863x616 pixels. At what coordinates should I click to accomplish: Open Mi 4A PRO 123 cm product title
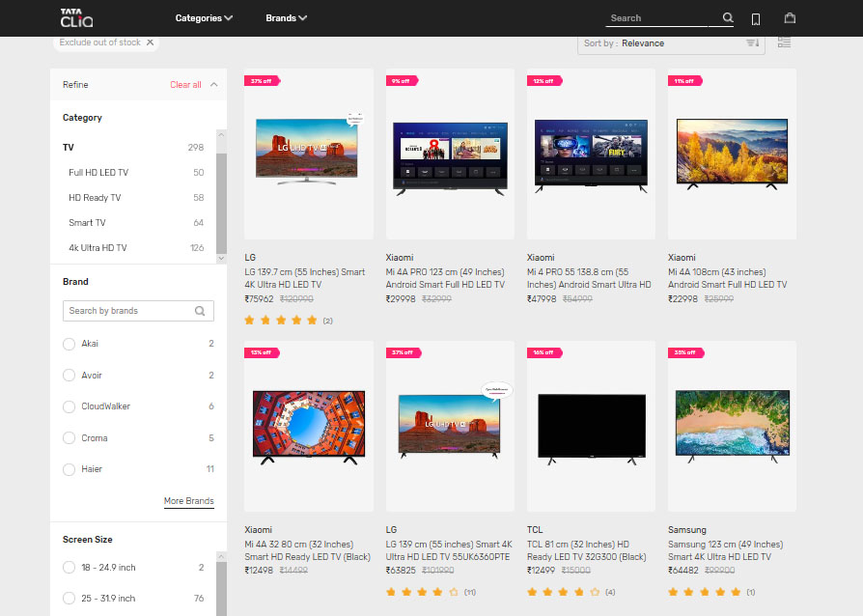click(x=445, y=278)
